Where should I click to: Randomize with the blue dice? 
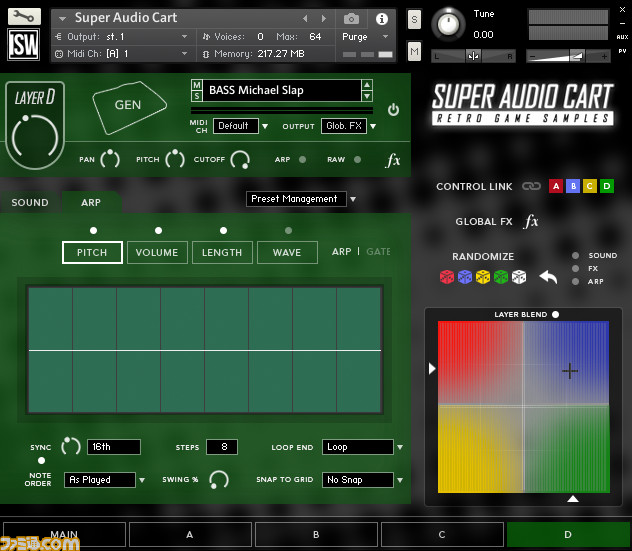point(465,277)
